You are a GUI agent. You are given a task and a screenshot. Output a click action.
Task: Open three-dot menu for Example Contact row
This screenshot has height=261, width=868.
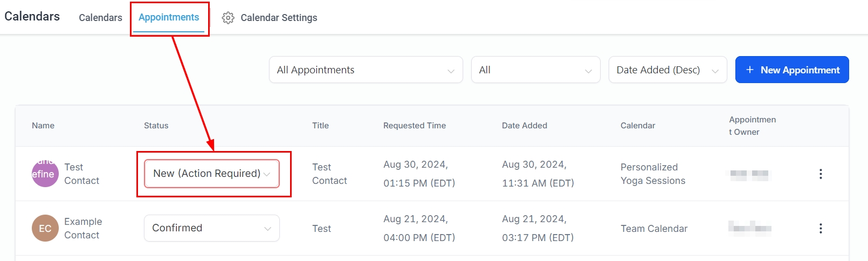click(821, 228)
